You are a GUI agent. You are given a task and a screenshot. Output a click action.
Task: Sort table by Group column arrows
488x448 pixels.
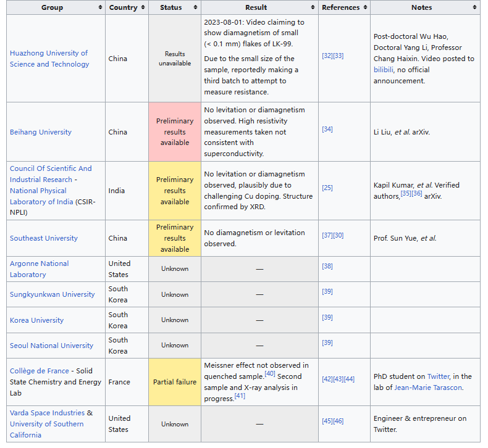point(100,7)
